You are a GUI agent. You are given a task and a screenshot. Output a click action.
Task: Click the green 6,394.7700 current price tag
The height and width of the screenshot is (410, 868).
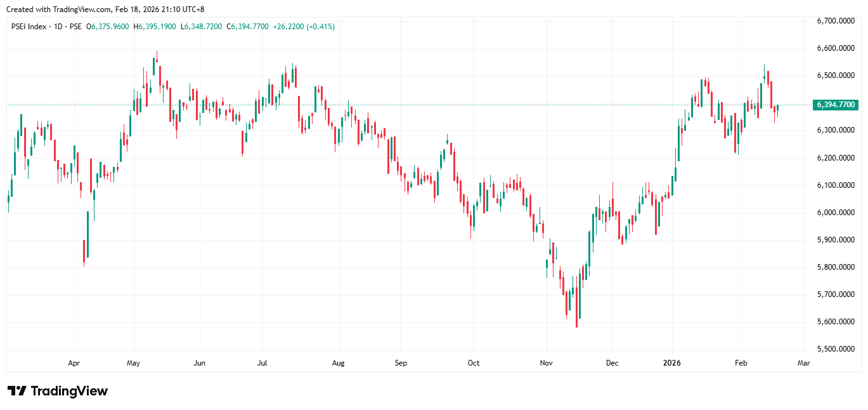coord(836,105)
